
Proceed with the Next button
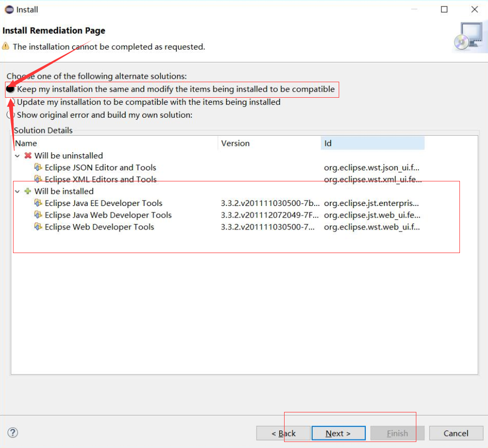[x=338, y=433]
